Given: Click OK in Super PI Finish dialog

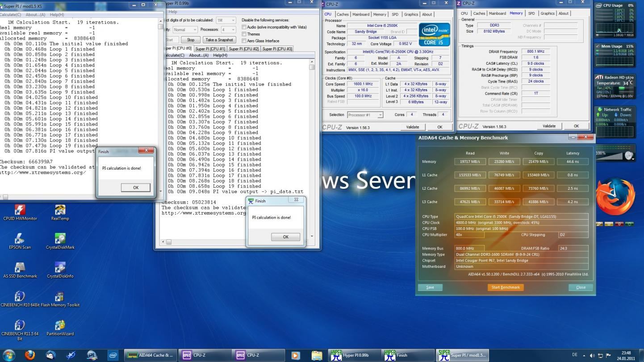Looking at the screenshot, I should (136, 187).
